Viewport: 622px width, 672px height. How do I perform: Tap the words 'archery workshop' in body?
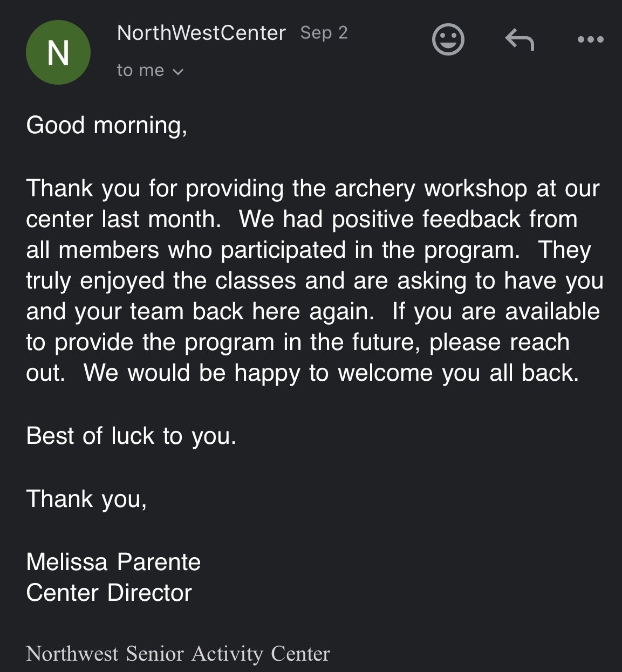(x=431, y=189)
